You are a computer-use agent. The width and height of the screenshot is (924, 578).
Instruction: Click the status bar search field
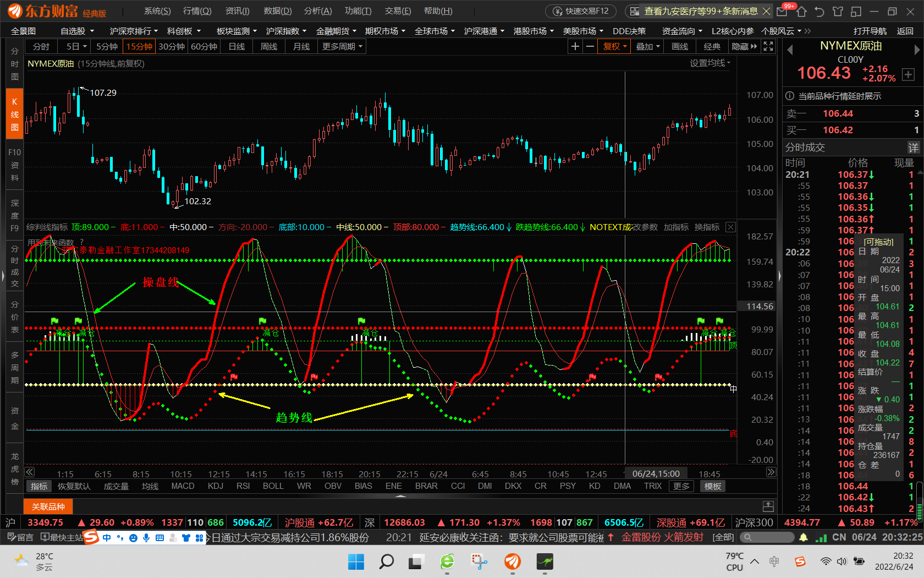tap(766, 537)
